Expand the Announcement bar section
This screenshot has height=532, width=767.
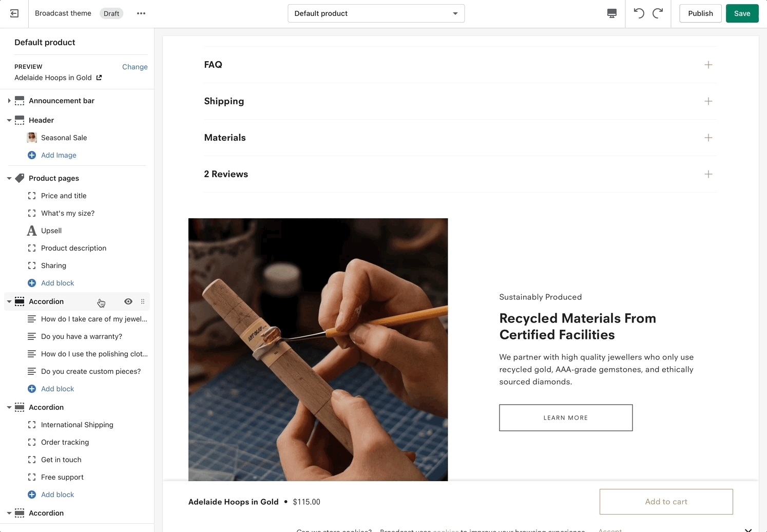(9, 101)
